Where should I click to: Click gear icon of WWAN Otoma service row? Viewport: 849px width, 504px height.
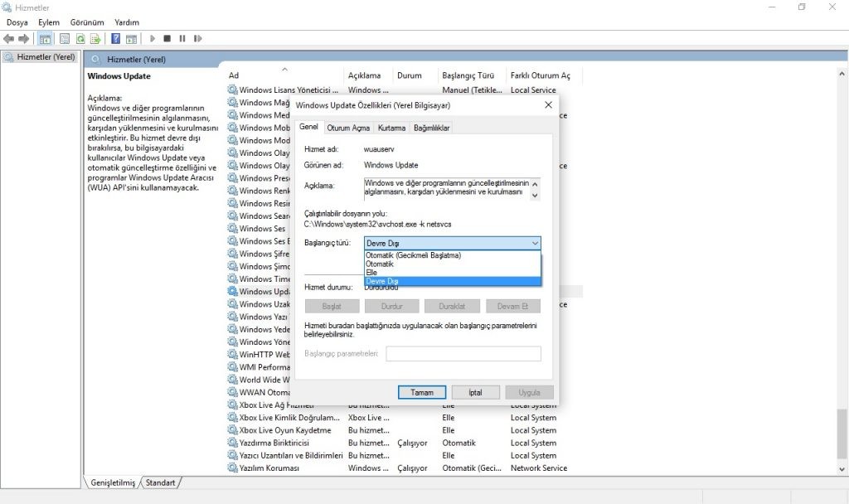tap(232, 392)
